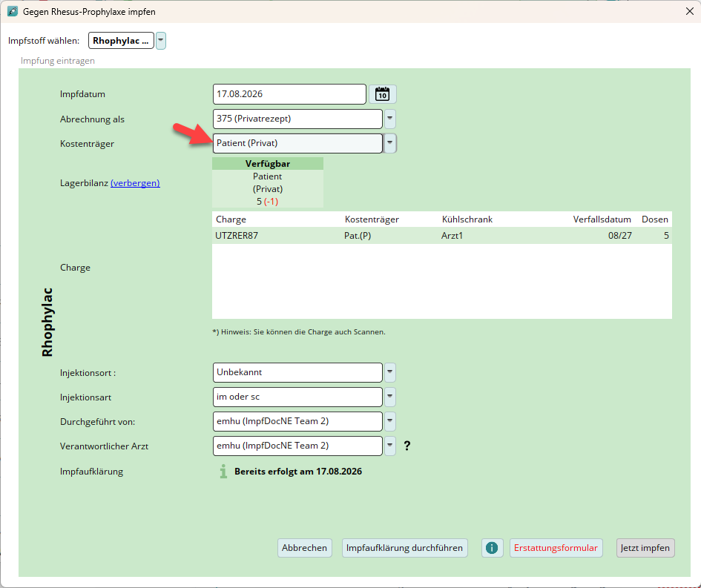Viewport: 701px width, 588px height.
Task: Click the question mark next to Verantwortlicher Arzt
Action: [x=407, y=446]
